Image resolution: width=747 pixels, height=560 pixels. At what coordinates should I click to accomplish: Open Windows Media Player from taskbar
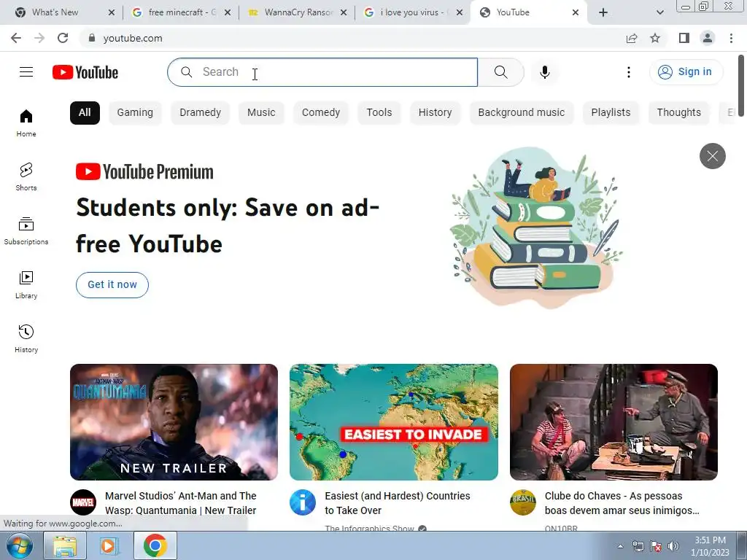tap(109, 545)
